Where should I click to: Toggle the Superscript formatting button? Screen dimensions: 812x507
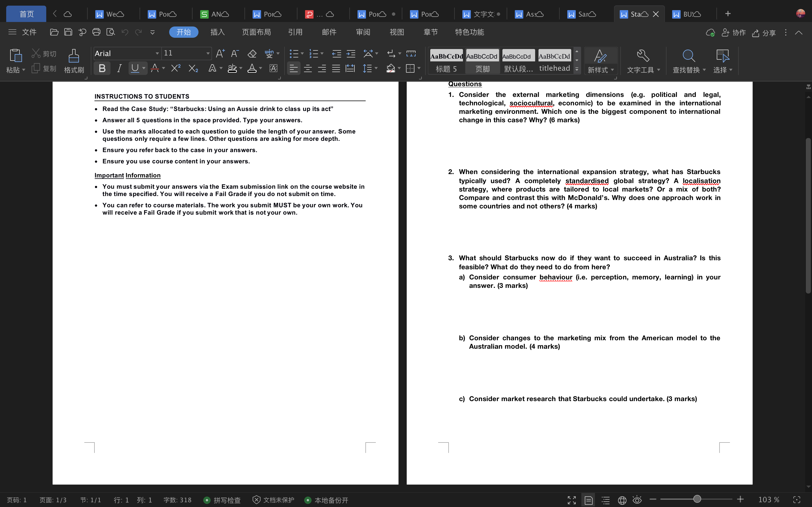(x=176, y=69)
